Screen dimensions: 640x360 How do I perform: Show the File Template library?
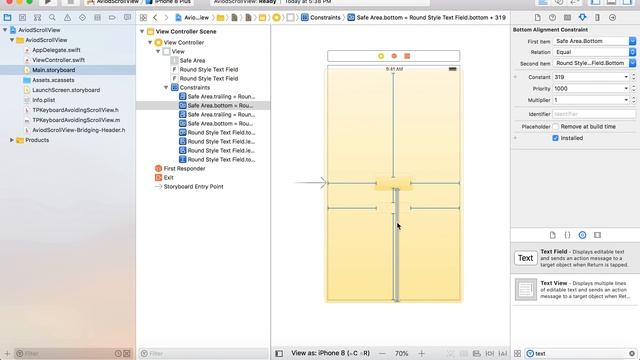coord(553,235)
